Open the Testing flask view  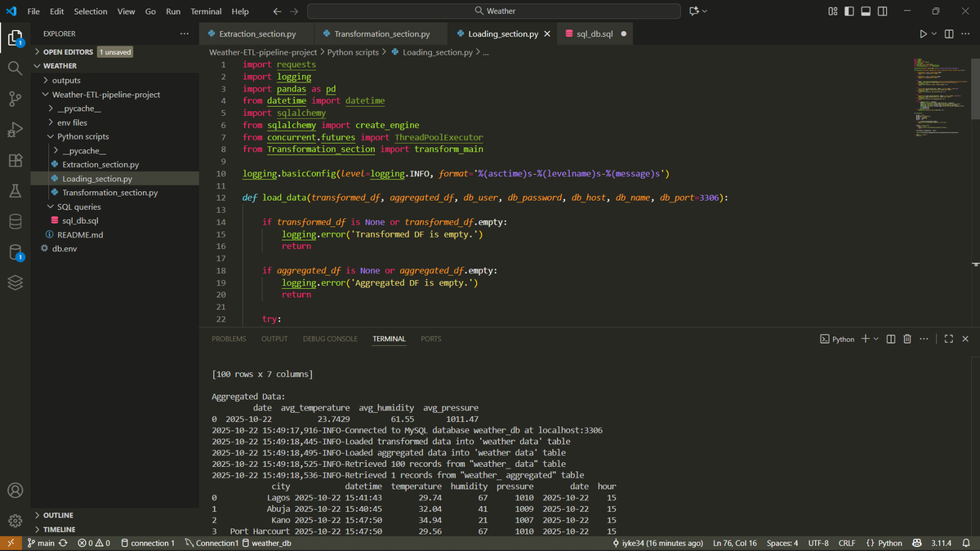(15, 191)
